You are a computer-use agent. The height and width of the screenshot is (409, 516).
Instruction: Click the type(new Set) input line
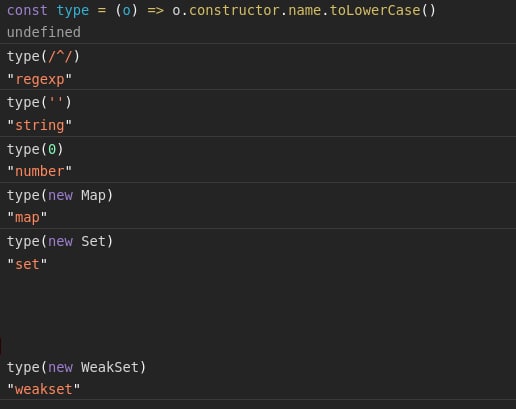[x=60, y=241]
